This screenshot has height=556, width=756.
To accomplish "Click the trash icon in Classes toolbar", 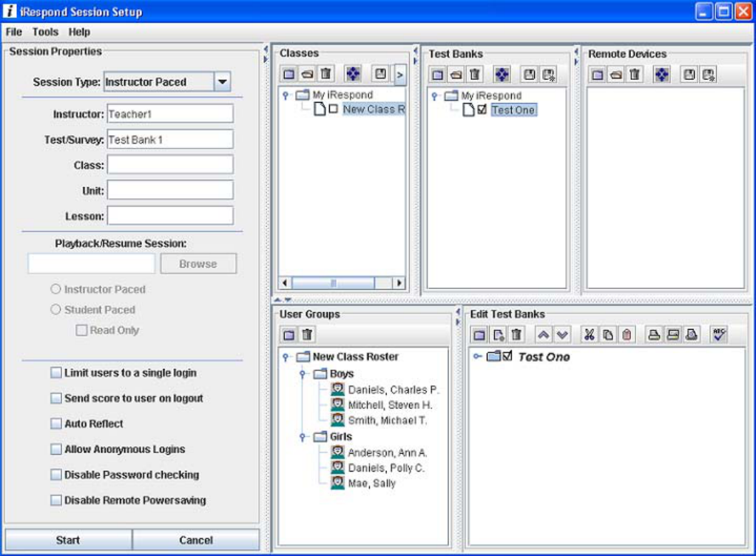I will point(326,74).
